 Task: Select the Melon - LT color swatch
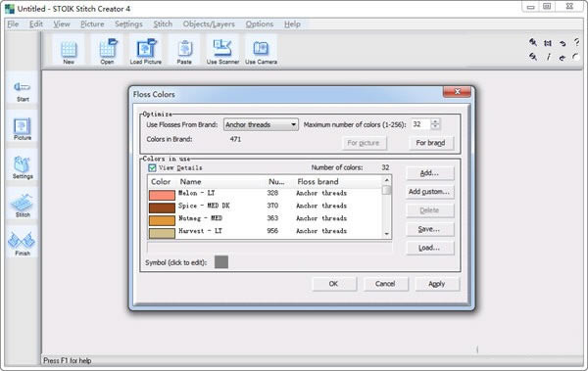click(162, 195)
